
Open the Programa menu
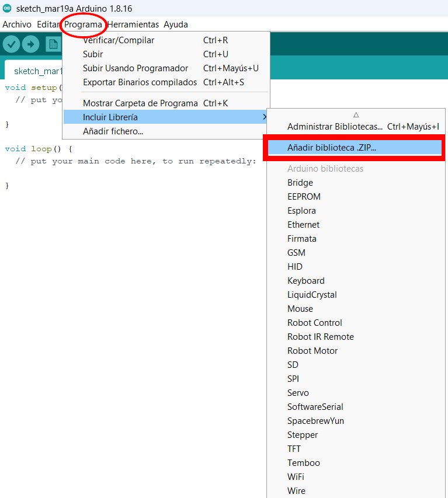pyautogui.click(x=84, y=25)
